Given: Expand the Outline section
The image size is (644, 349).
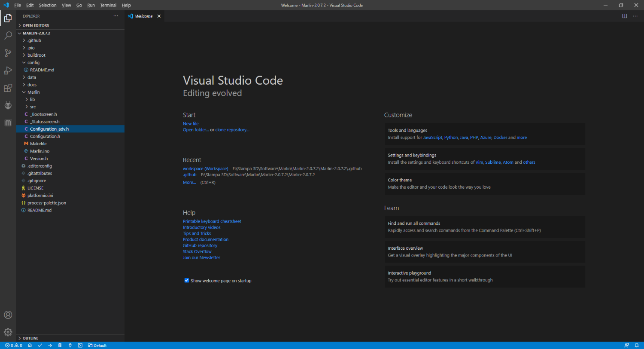Looking at the screenshot, I should [30, 338].
